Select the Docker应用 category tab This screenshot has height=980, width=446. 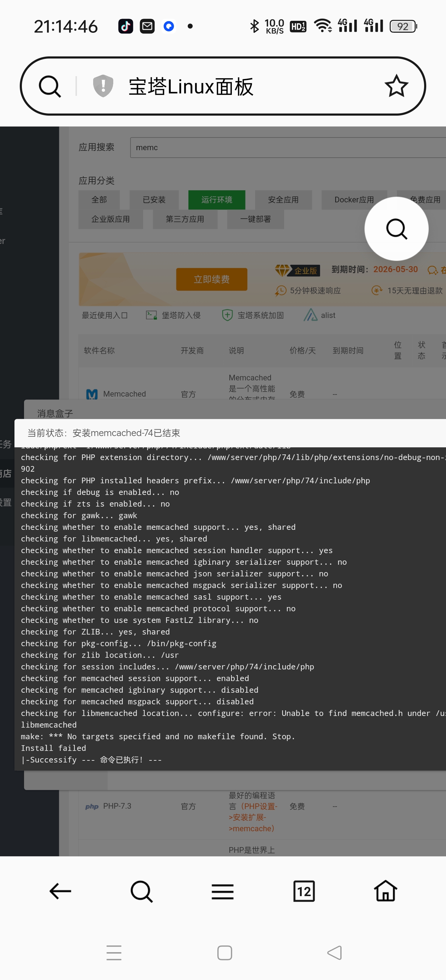pyautogui.click(x=354, y=200)
